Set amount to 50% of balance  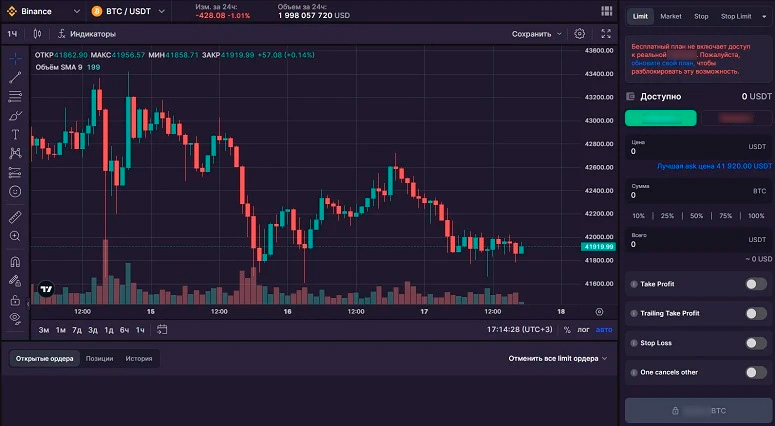[x=696, y=216]
